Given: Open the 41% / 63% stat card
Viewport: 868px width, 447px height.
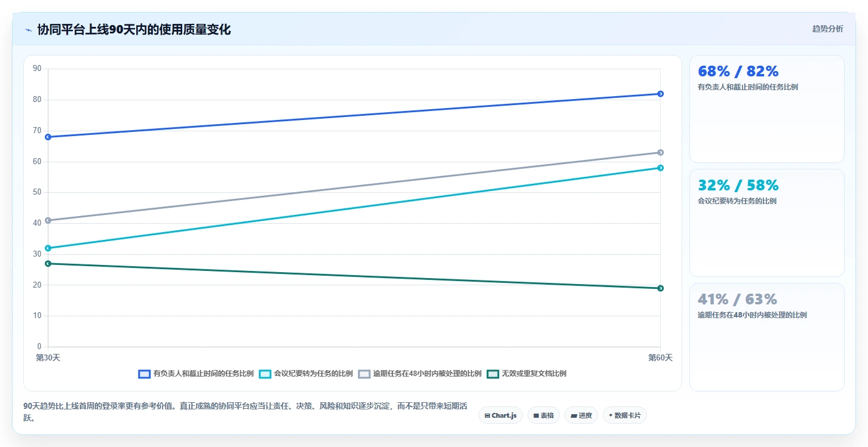Looking at the screenshot, I should (767, 337).
